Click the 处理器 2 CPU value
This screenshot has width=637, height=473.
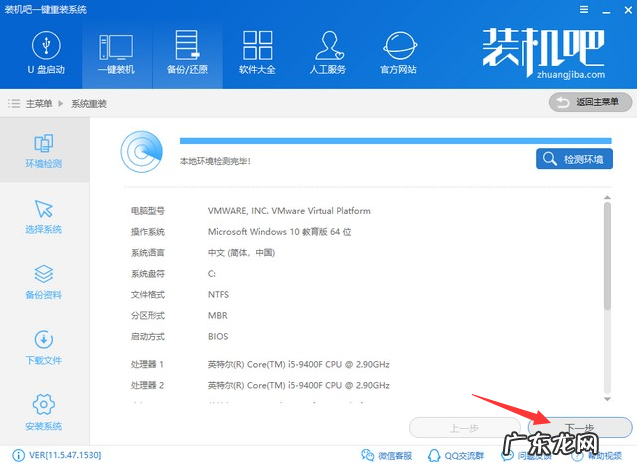click(299, 385)
